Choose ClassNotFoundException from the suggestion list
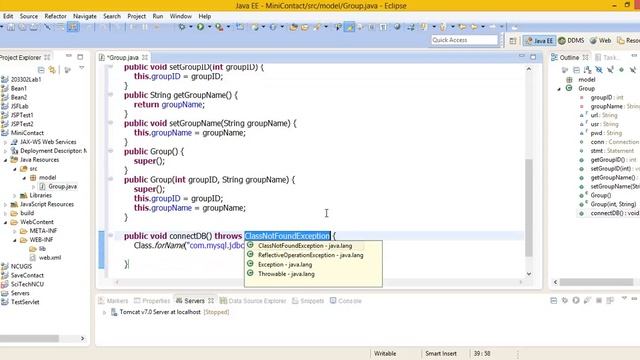Screen dimensions: 640x360 (305, 246)
